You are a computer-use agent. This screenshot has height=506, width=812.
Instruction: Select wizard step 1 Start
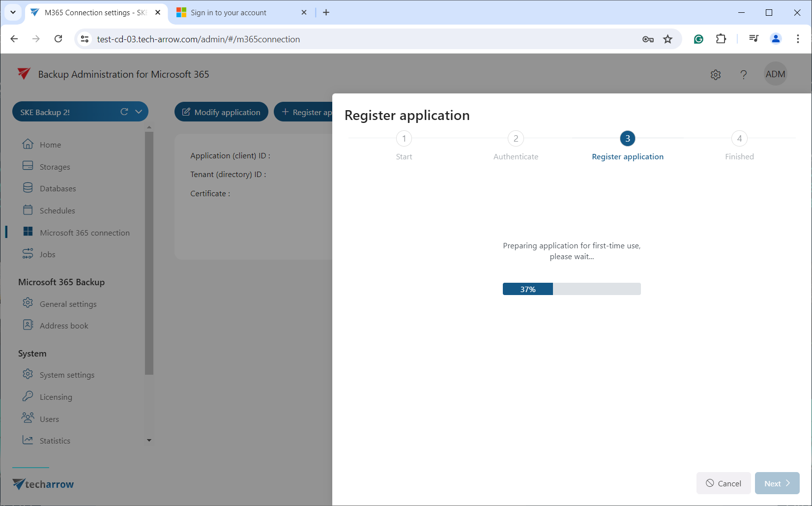404,139
